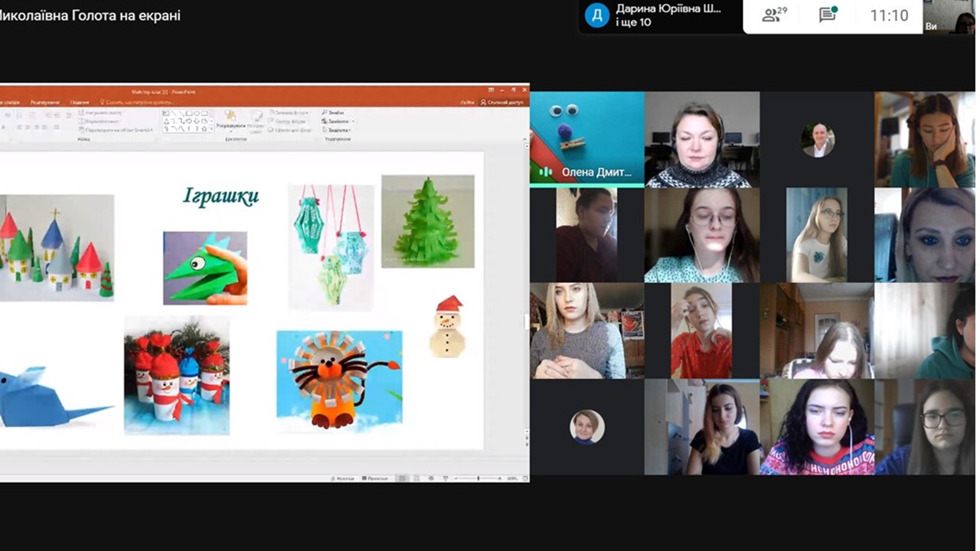Image resolution: width=980 pixels, height=551 pixels.
Task: Click the Reading view icon in status bar
Action: (x=430, y=478)
